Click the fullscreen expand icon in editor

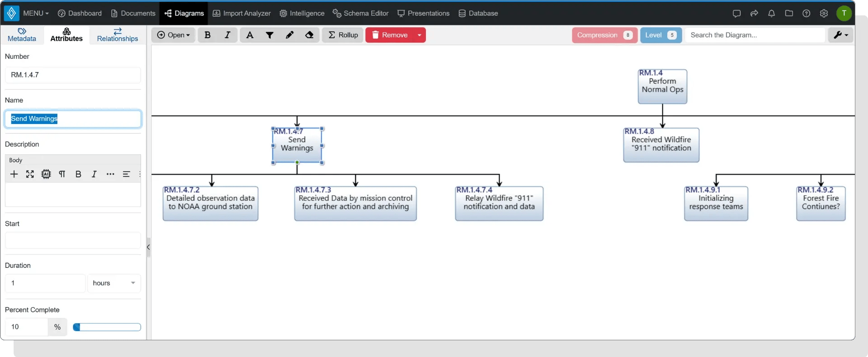click(30, 174)
